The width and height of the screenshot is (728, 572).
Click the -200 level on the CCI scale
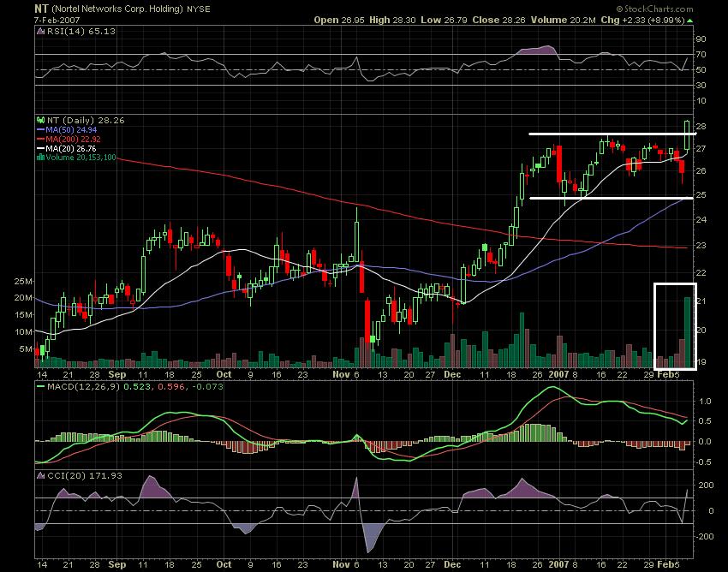point(705,536)
